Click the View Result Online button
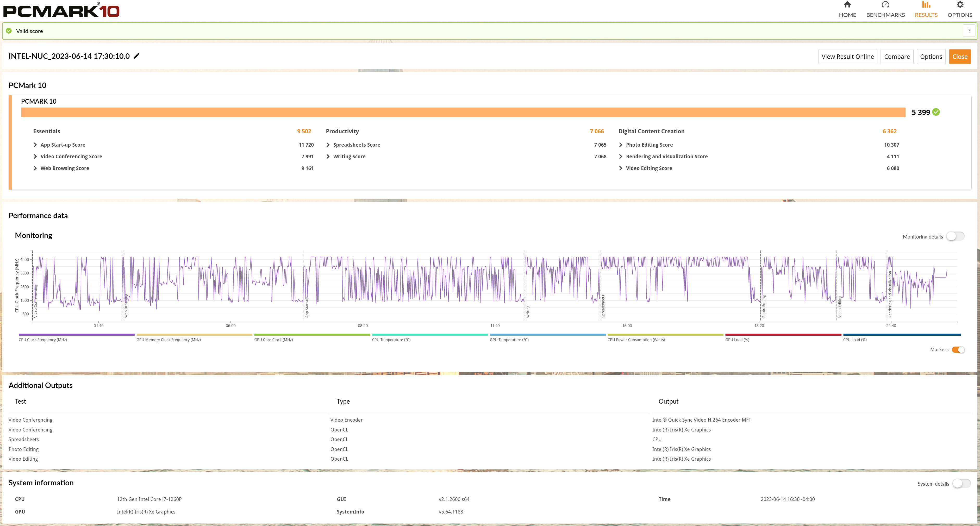Screen dimensions: 980x526 (847, 57)
